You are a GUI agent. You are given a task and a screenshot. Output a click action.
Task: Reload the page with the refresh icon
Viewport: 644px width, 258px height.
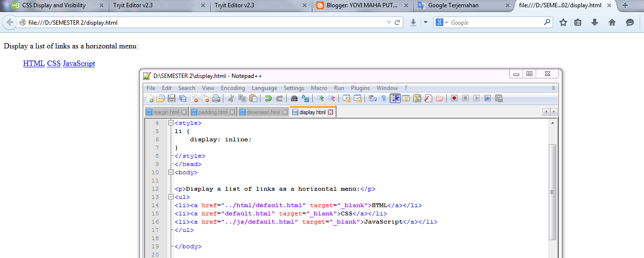(x=397, y=22)
